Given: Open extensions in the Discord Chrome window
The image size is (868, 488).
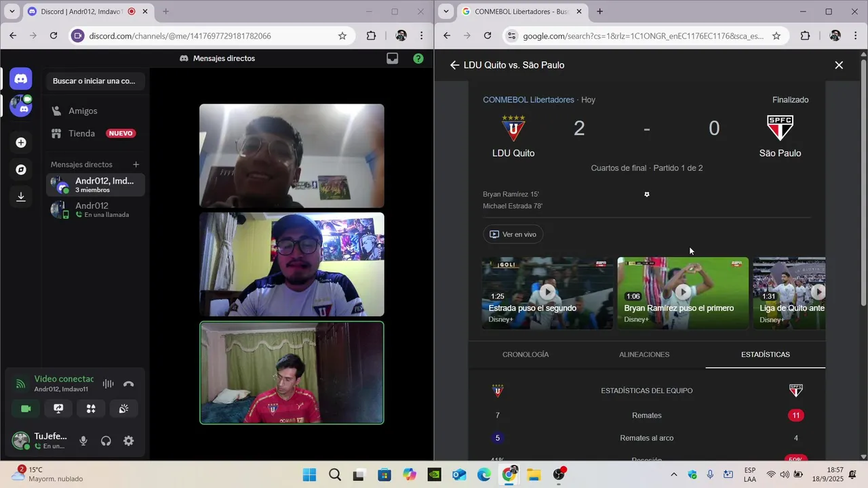Looking at the screenshot, I should (371, 36).
